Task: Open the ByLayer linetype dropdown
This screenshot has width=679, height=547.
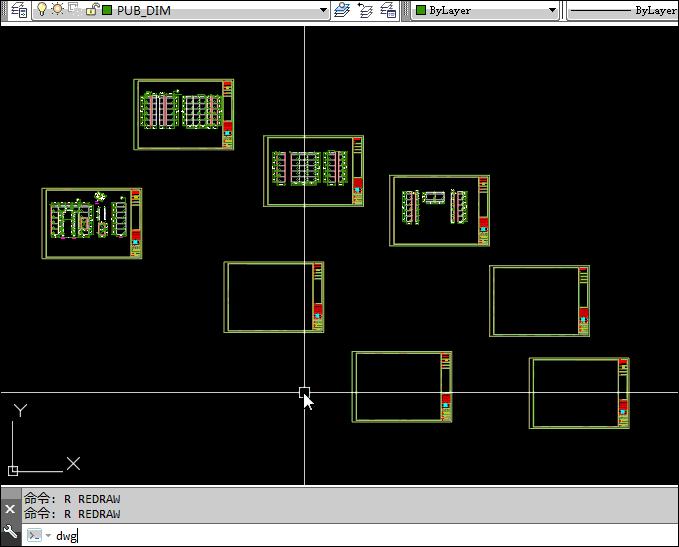Action: (623, 10)
